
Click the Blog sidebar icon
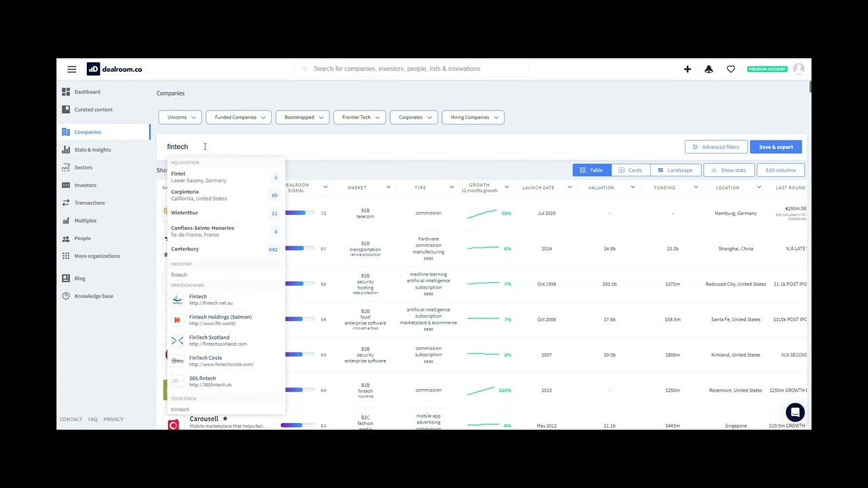tap(66, 278)
